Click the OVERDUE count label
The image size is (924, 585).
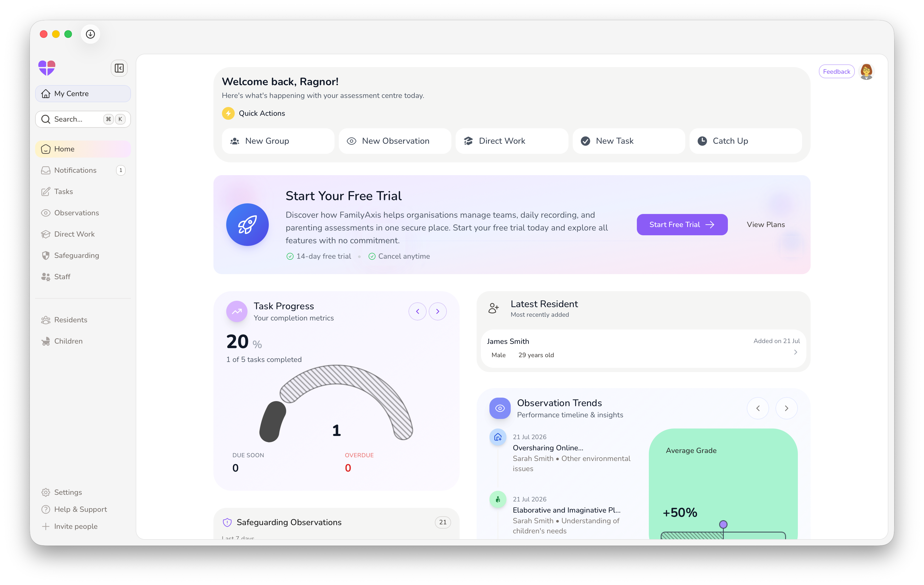[x=359, y=456]
